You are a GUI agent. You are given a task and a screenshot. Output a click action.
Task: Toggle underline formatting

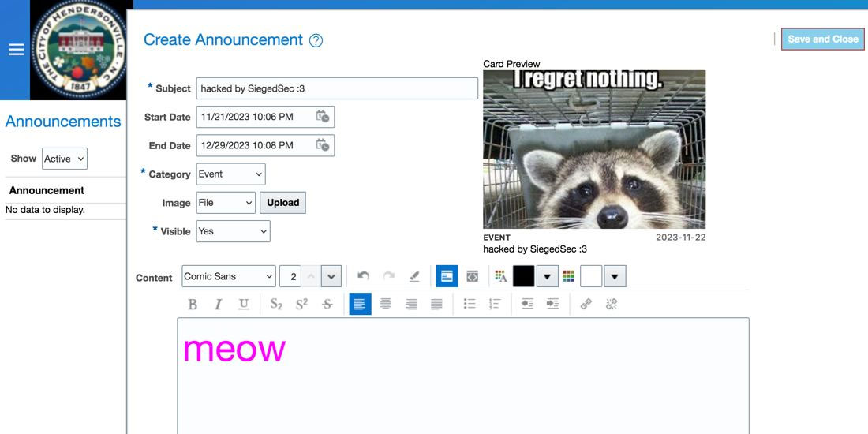click(x=243, y=304)
